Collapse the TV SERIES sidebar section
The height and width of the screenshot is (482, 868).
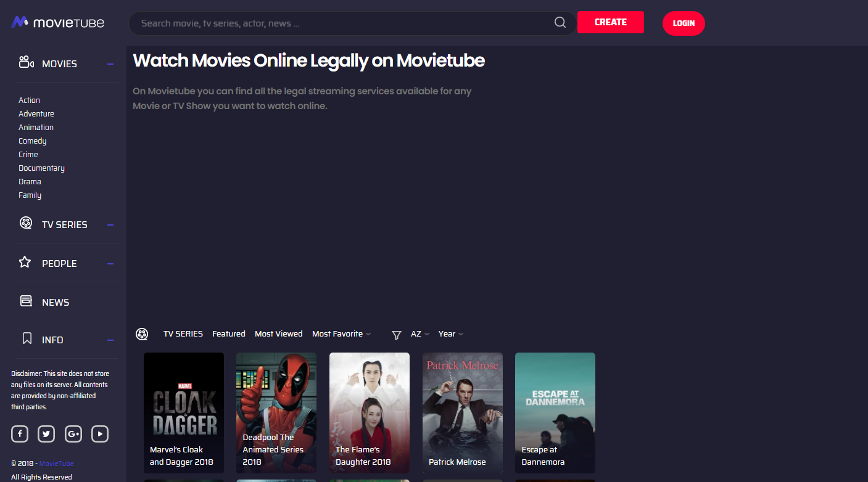(110, 225)
